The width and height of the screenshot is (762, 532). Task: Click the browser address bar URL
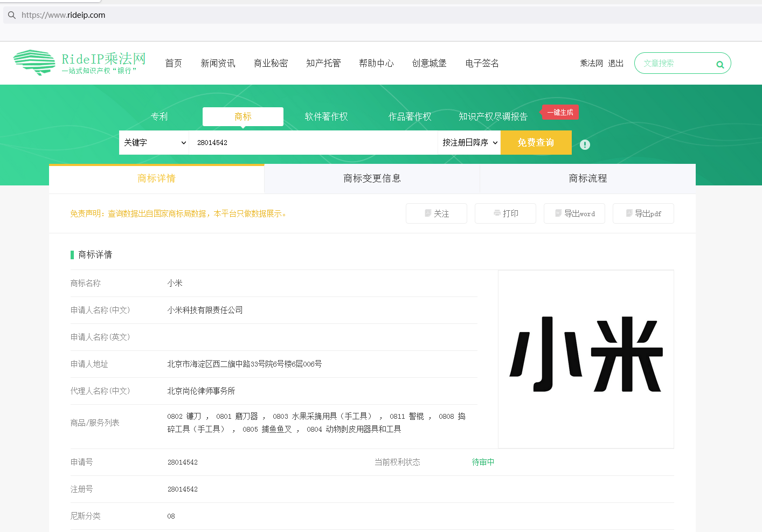64,15
